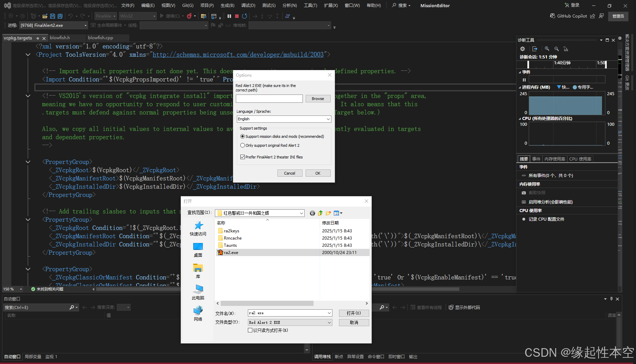Open the Locals tab 局部变量
The image size is (636, 364).
(33, 357)
